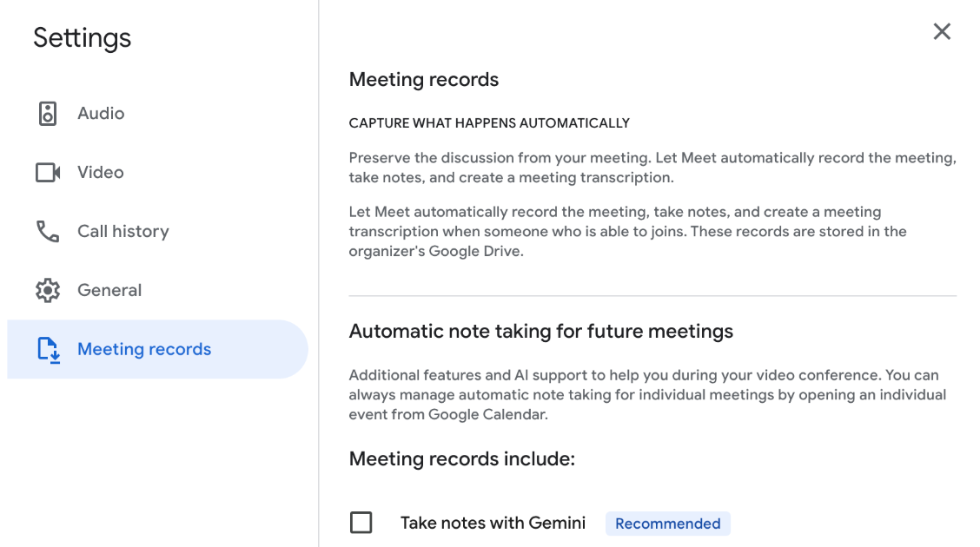Screen dimensions: 980x547
Task: Click the speaker icon next to Audio
Action: pyautogui.click(x=50, y=113)
